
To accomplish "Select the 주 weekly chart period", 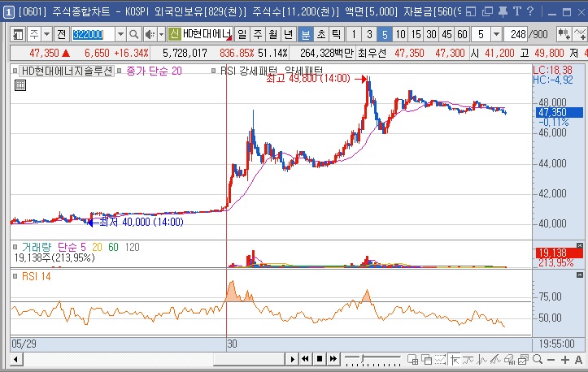I will (258, 35).
